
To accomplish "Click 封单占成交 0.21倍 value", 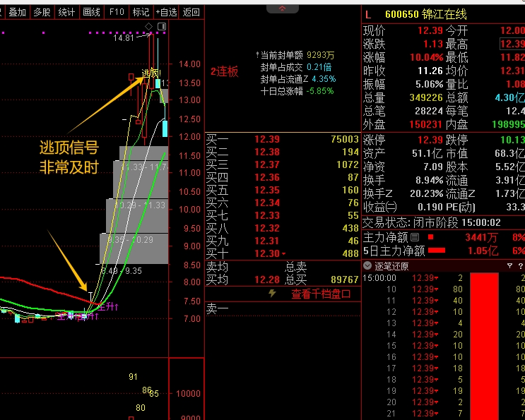I will coord(319,67).
